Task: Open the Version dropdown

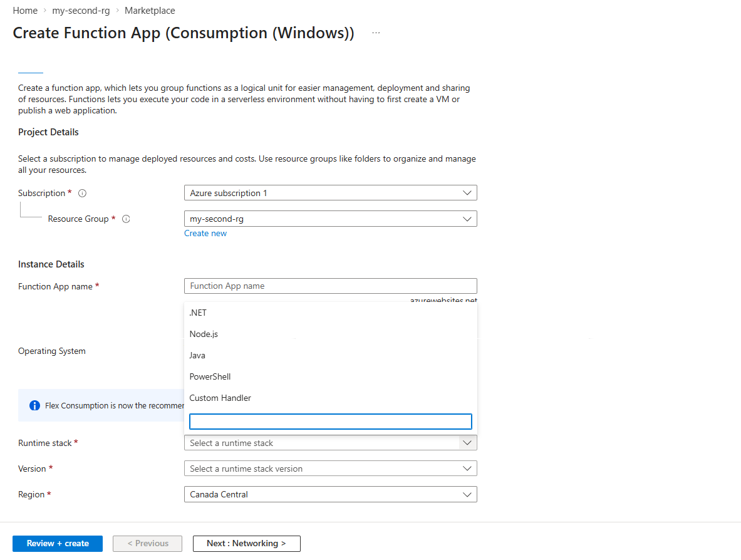Action: tap(330, 469)
